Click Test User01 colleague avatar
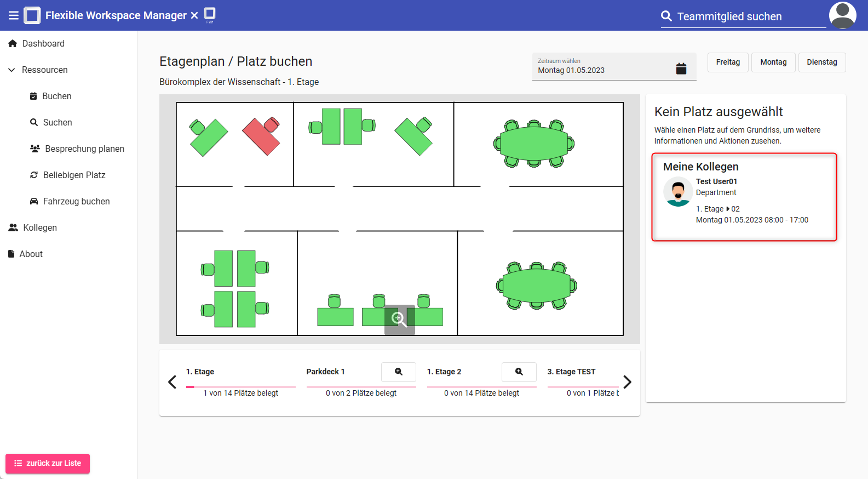 click(677, 192)
